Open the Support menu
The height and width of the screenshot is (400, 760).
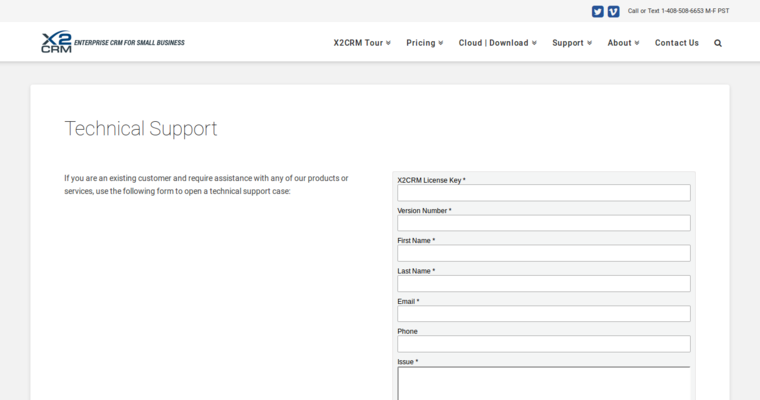tap(571, 43)
